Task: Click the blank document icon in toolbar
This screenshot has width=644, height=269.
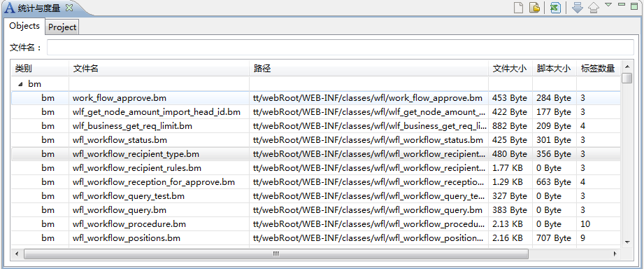Action: tap(519, 8)
